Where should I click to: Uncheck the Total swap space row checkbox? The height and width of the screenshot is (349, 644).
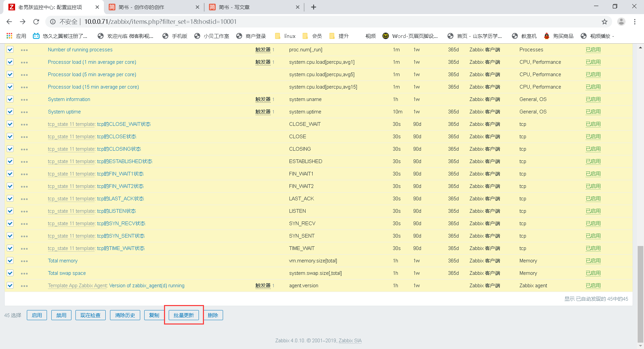pyautogui.click(x=10, y=273)
